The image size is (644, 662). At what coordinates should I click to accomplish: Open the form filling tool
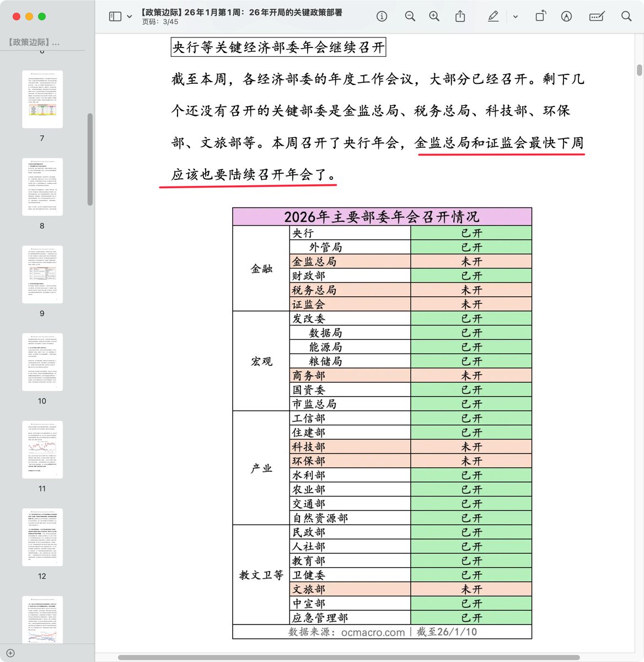click(597, 17)
